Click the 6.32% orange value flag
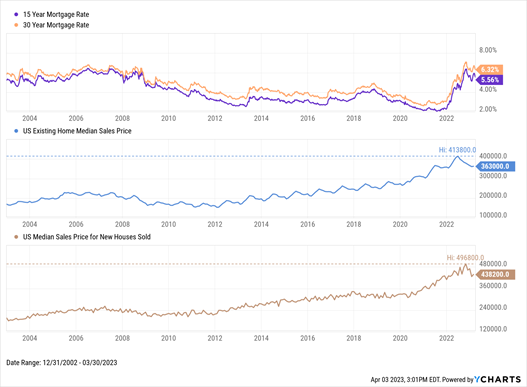Image resolution: width=527 pixels, height=387 pixels. (490, 70)
